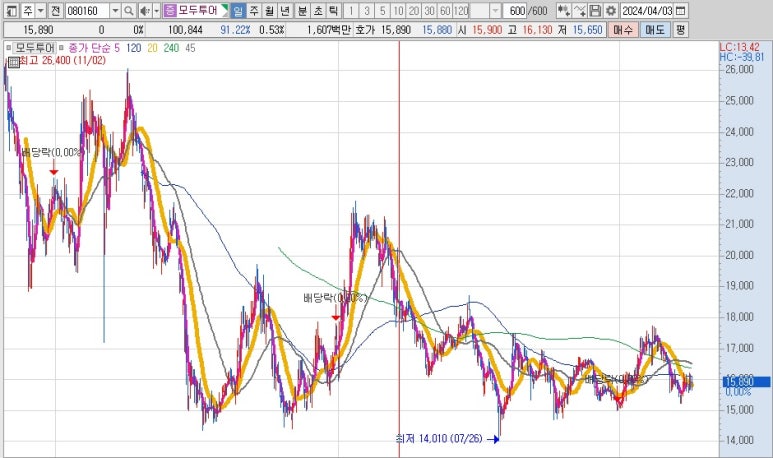Open the custom interval combo box arrow
Viewport: 773px width, 458px height.
click(495, 10)
